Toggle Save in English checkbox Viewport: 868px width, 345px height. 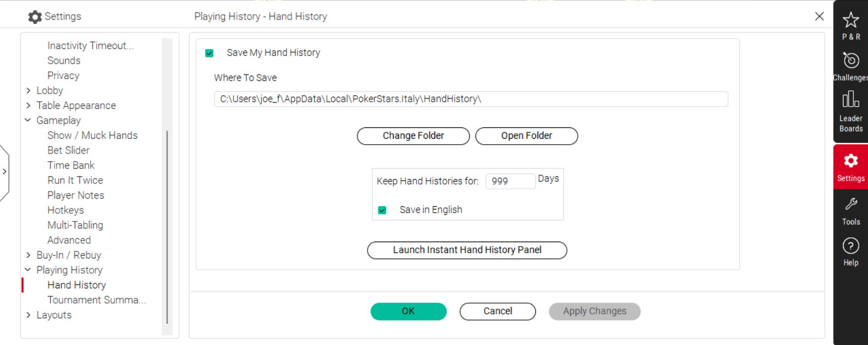pyautogui.click(x=382, y=210)
